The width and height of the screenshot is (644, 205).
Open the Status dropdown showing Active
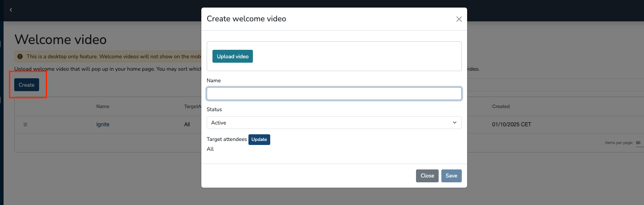pyautogui.click(x=334, y=122)
